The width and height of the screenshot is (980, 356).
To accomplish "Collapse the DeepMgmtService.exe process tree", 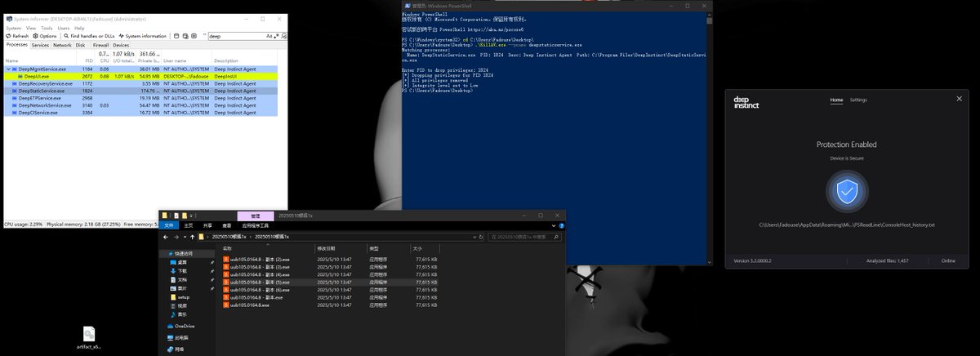I will click(9, 69).
